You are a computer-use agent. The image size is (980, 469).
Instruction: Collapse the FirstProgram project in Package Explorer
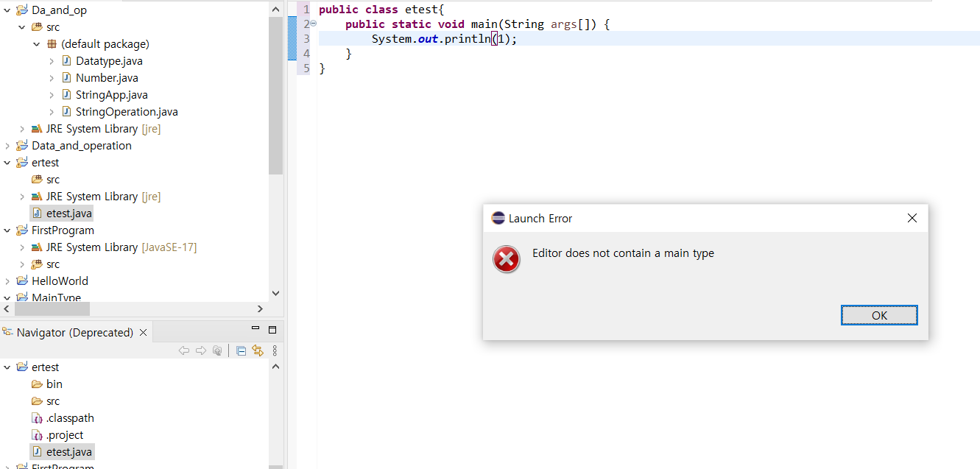[8, 230]
